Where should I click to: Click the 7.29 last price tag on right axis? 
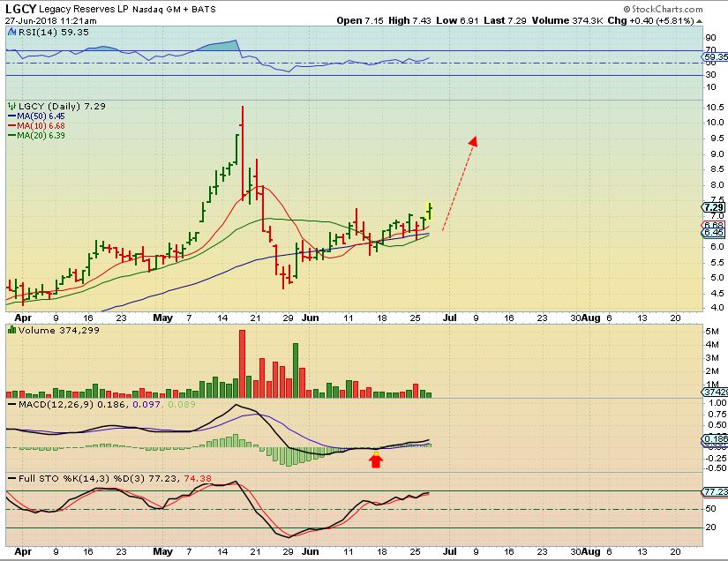(x=714, y=207)
